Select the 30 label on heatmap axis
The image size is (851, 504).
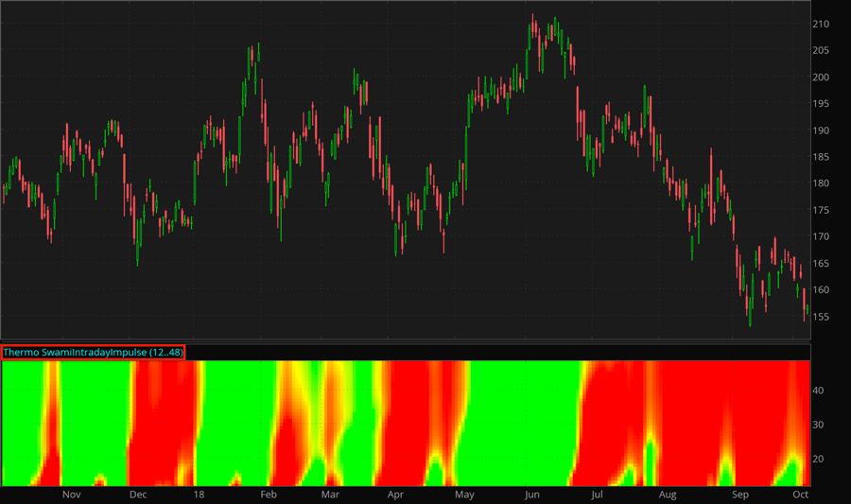point(819,425)
